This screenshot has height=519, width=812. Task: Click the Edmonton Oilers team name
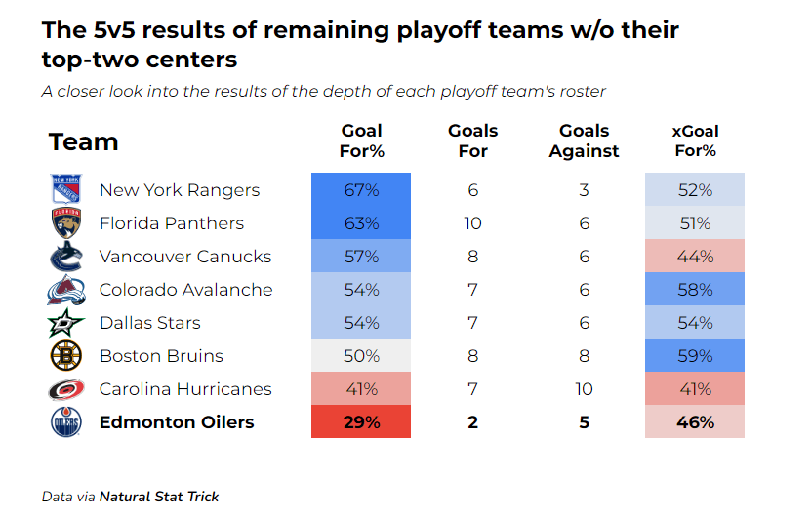177,422
